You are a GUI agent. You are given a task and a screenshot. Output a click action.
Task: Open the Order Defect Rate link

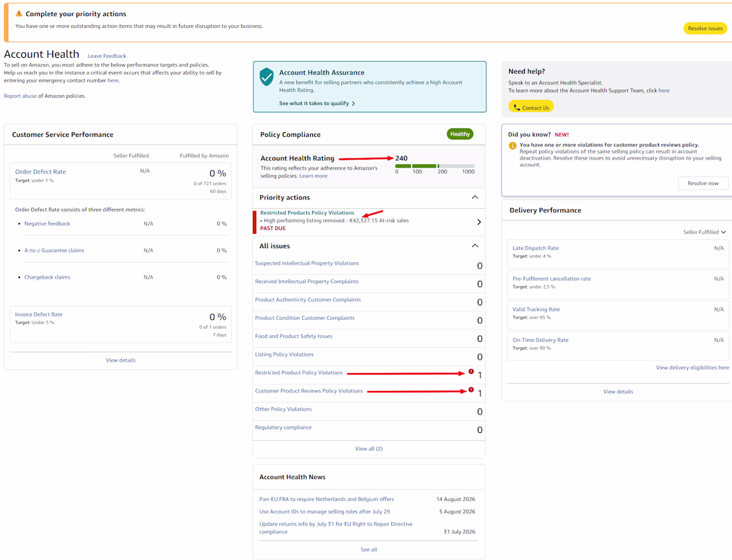click(x=41, y=172)
